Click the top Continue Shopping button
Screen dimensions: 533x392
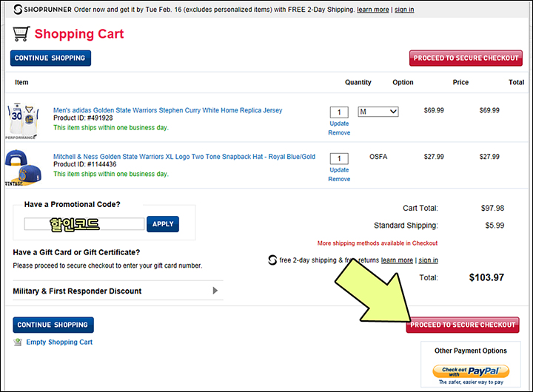click(50, 58)
